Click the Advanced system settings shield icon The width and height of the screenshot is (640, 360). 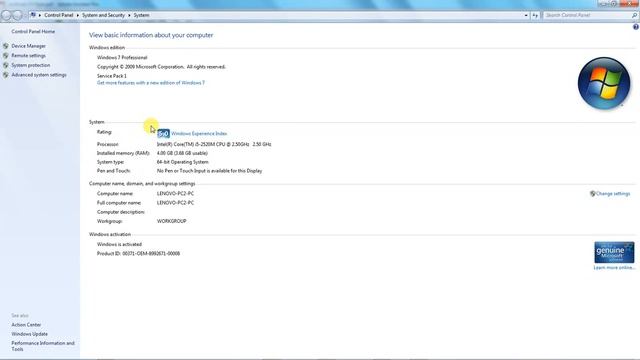pos(6,75)
